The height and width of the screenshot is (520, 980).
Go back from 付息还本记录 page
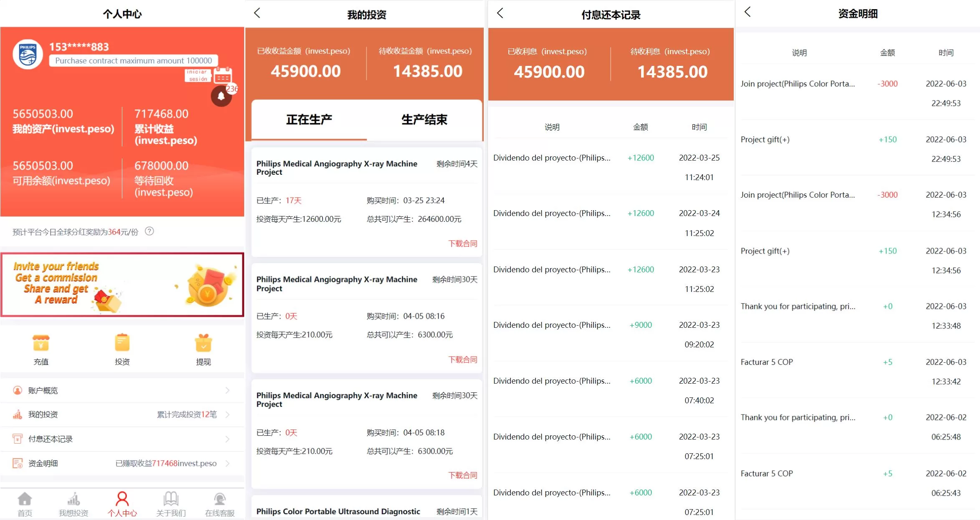500,13
